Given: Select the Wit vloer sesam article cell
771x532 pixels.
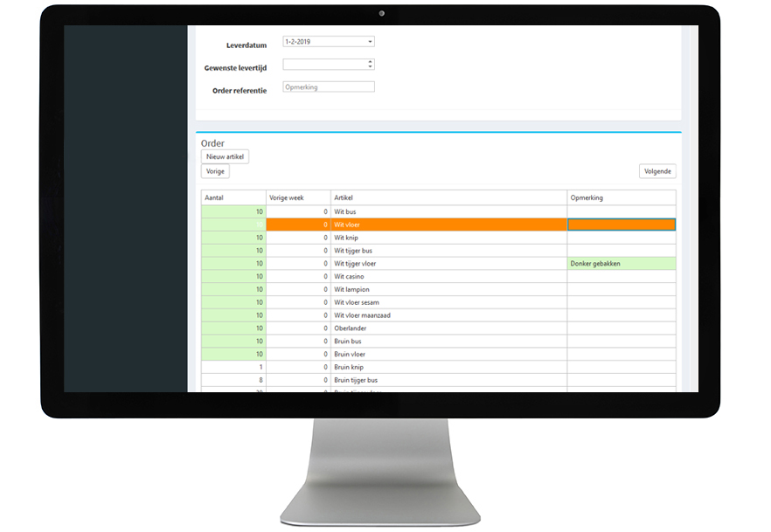Looking at the screenshot, I should 449,302.
